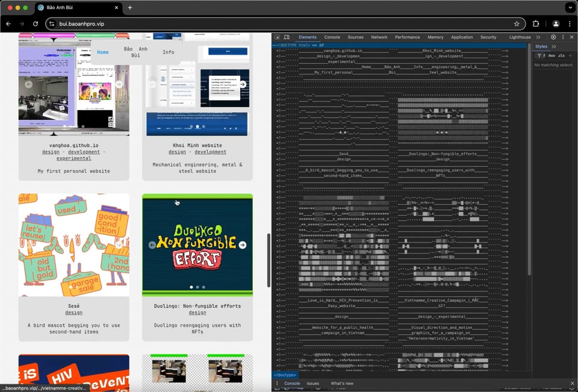Close the Bảo Anh Bùi browser tab
Screen dimensions: 578x392
[x=116, y=8]
